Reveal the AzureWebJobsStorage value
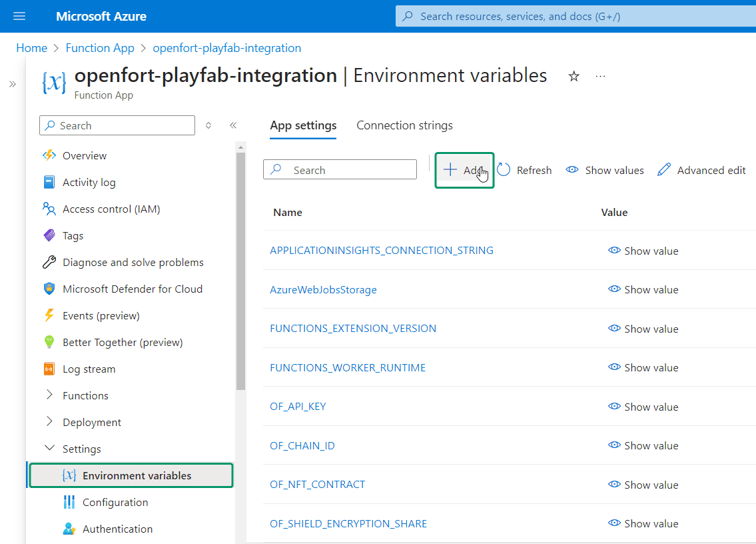The height and width of the screenshot is (544, 756). pyautogui.click(x=643, y=289)
